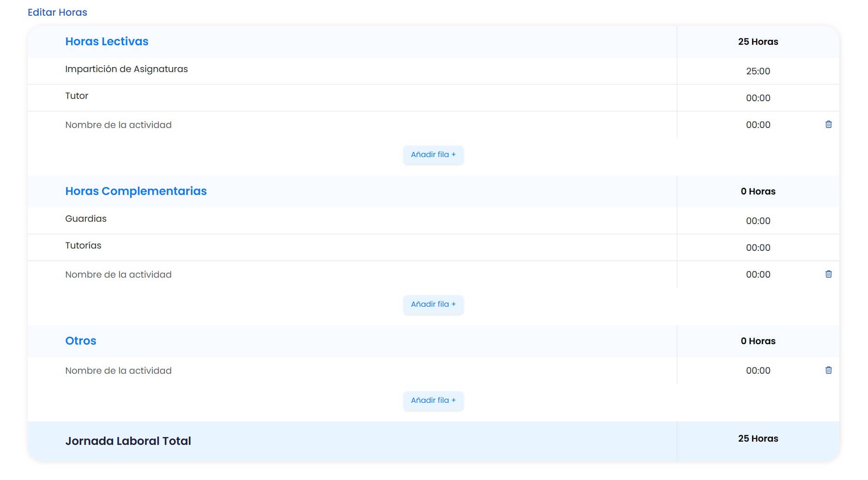Edit the Guardias hours value

pyautogui.click(x=758, y=221)
